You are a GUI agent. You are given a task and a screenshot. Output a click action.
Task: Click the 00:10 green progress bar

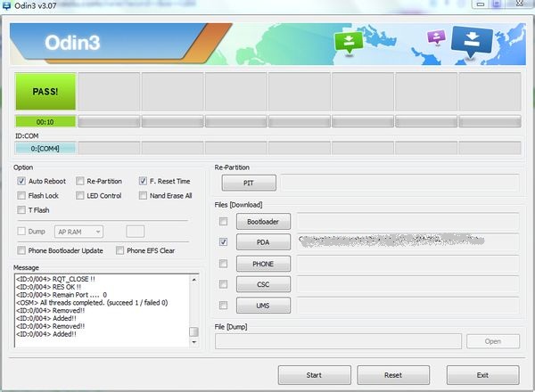tap(45, 121)
